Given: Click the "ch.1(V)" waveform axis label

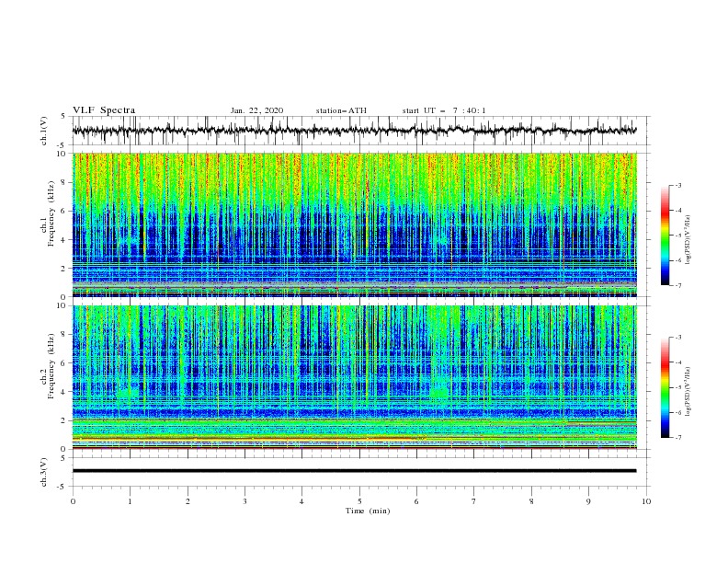Looking at the screenshot, I should point(44,131).
